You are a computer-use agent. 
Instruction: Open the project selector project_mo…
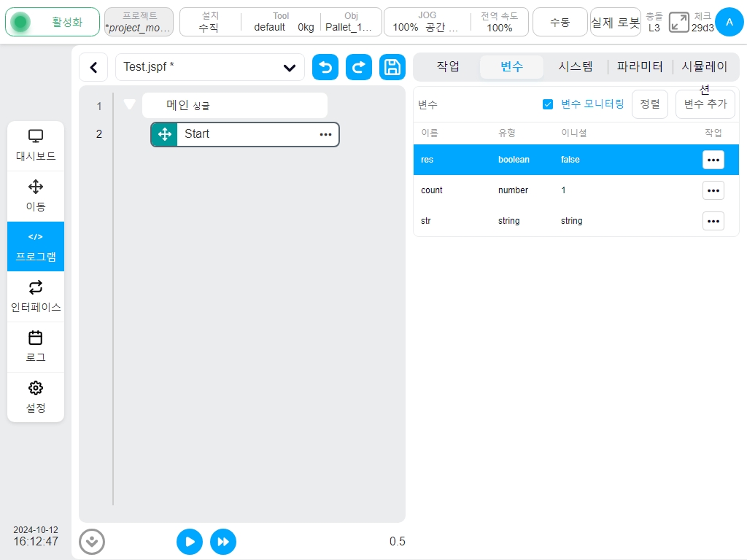click(x=139, y=22)
